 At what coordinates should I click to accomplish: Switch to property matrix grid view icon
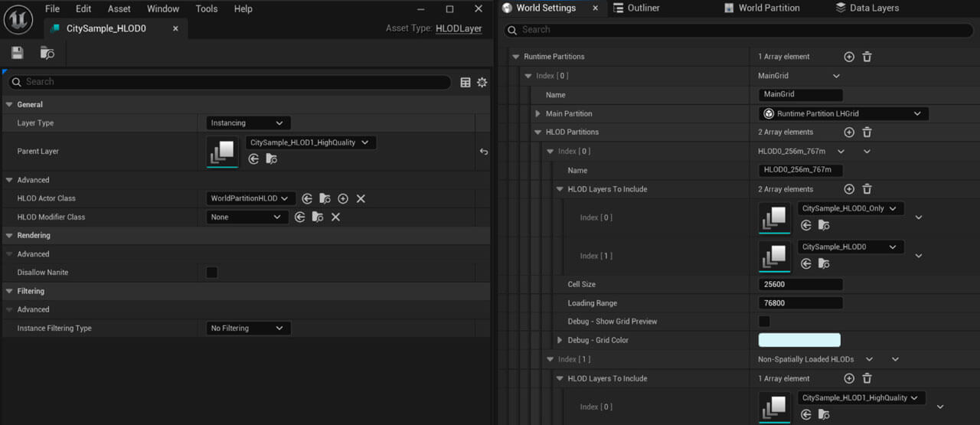click(465, 82)
